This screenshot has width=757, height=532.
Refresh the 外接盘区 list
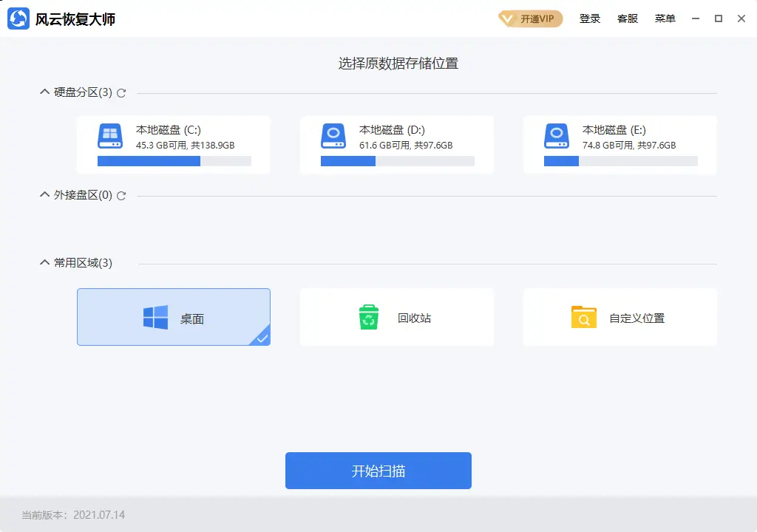pos(121,196)
